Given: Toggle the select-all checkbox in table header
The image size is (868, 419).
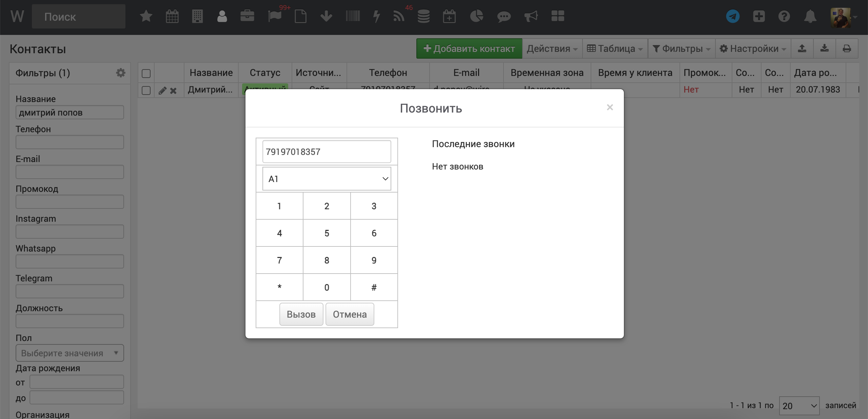Looking at the screenshot, I should coord(146,73).
